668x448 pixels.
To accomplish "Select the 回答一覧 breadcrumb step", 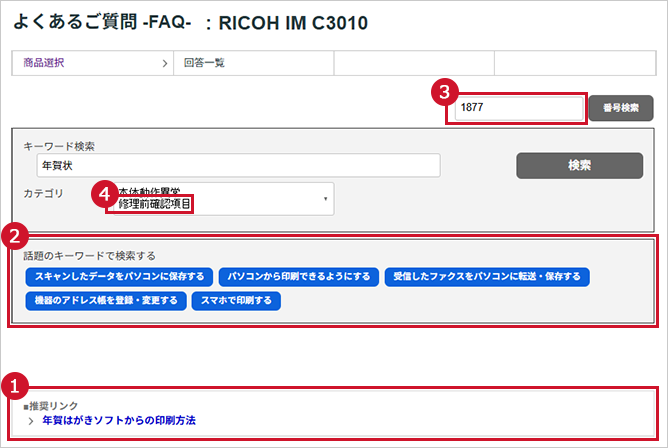I will point(204,63).
